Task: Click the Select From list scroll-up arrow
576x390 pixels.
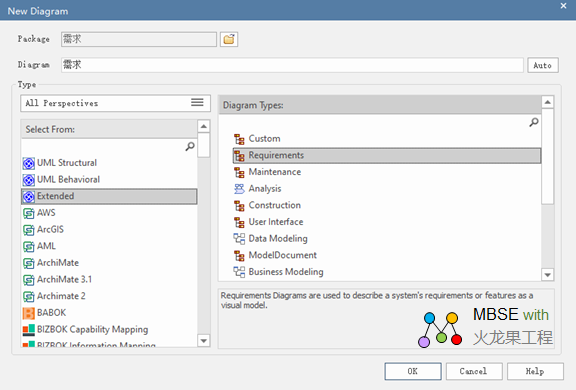Action: [204, 126]
